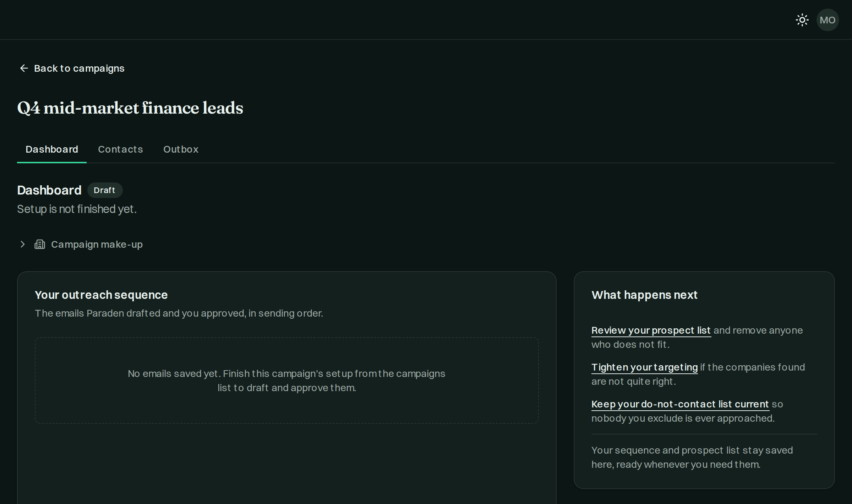
Task: Open the Contacts tab
Action: (120, 149)
